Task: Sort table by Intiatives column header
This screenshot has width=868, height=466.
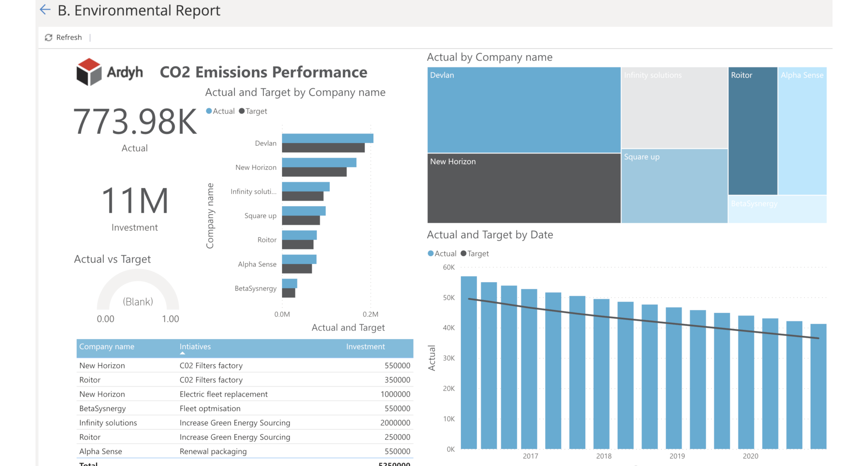Action: 195,346
